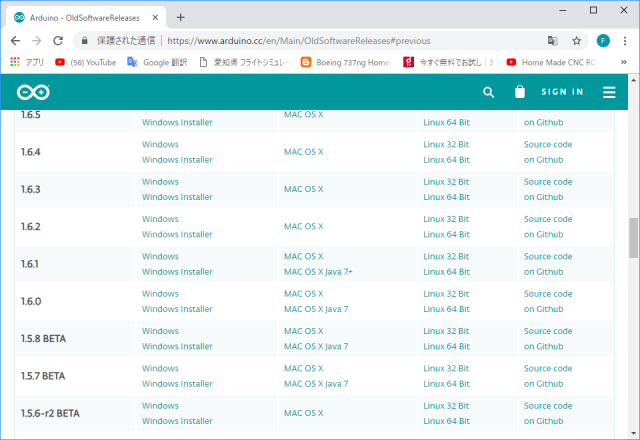Download Linux 32 Bit for 1.6.2

[446, 219]
